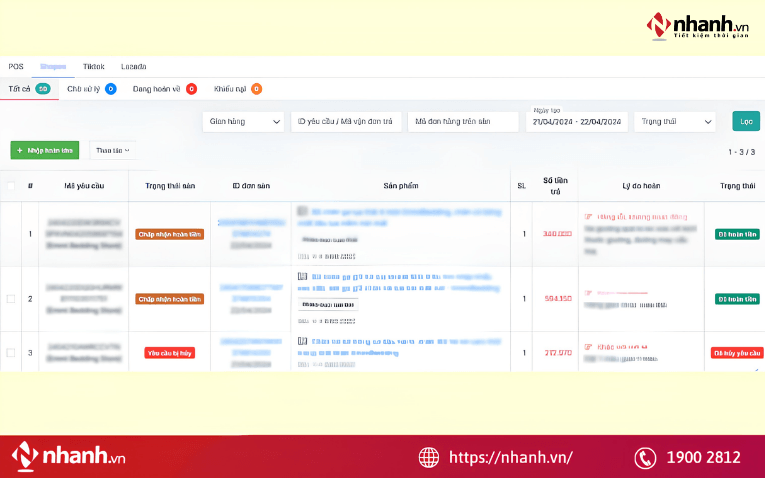The width and height of the screenshot is (765, 478).
Task: Focus the ID yêu cầu / Mã vận đơn trả field
Action: click(x=346, y=121)
